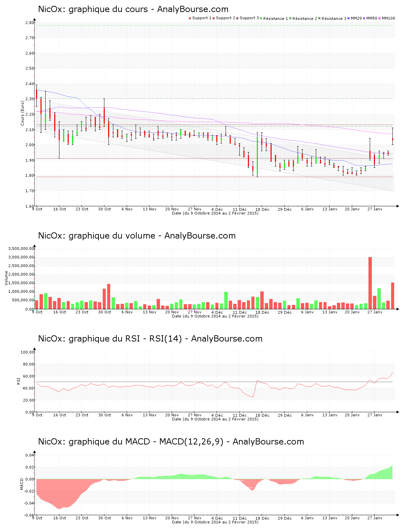Click the '18 Déc' date under price chart
Viewport: 412px width, 532px height.
tap(263, 209)
